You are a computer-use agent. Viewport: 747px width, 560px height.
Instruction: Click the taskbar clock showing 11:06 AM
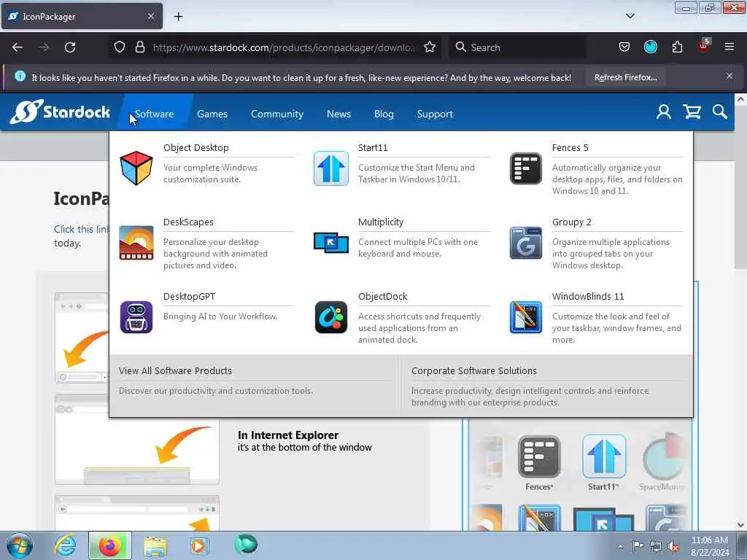(x=709, y=546)
